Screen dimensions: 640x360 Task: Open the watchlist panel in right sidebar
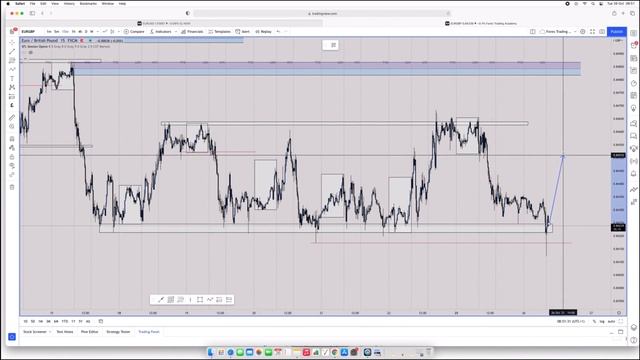pos(633,33)
